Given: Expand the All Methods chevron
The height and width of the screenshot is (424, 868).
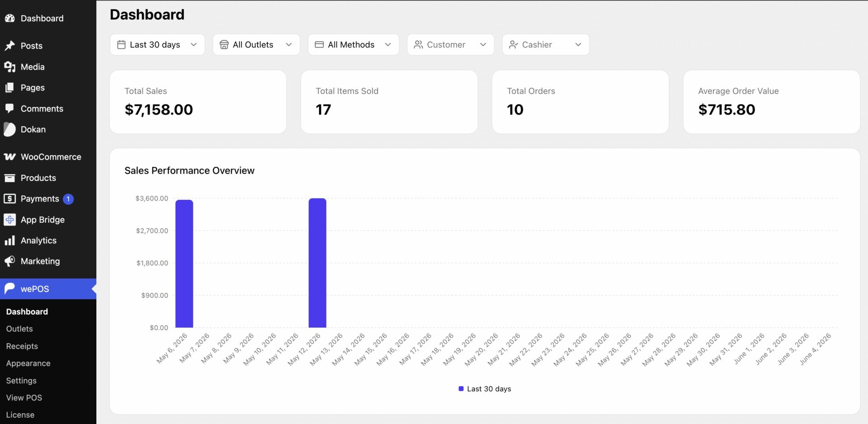Looking at the screenshot, I should tap(388, 45).
